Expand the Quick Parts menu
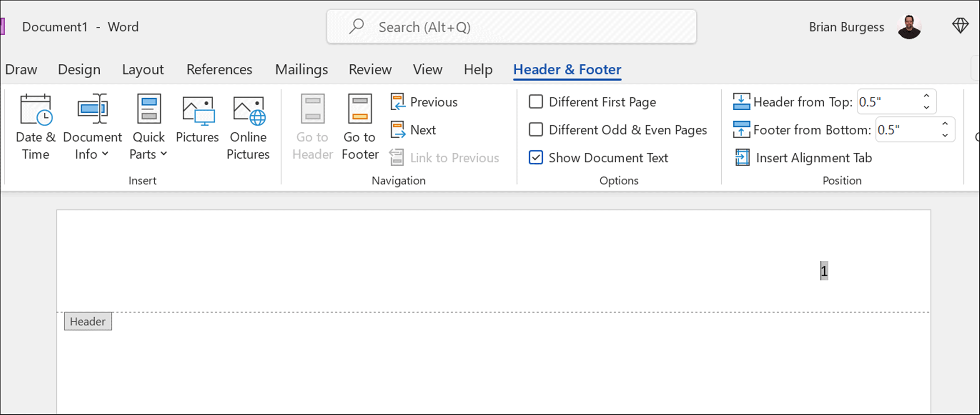The image size is (980, 415). tap(163, 154)
